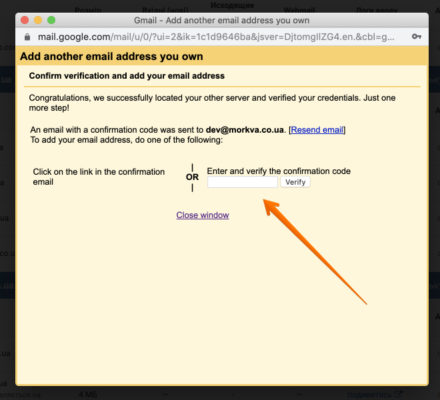
Task: Click the dimmed 'Исходящие' column header behind popup
Action: coord(232,5)
